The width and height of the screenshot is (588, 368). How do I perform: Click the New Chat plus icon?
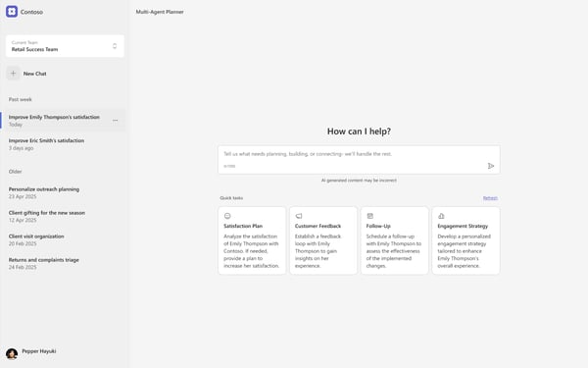[x=13, y=74]
